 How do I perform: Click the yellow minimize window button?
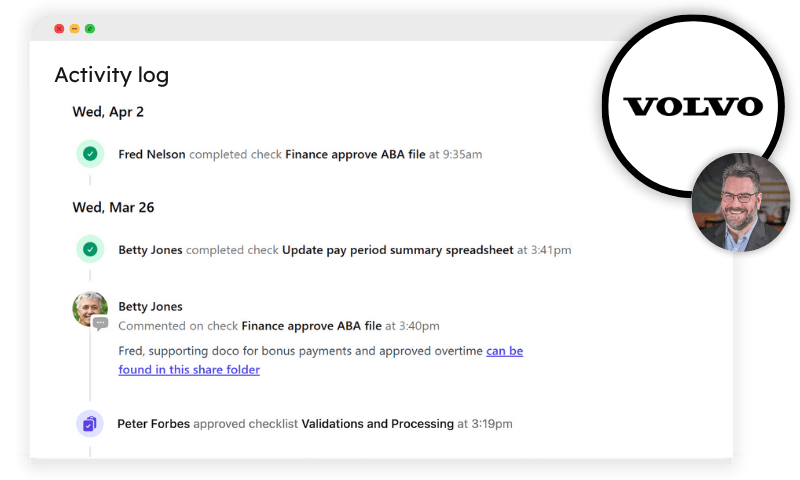click(74, 29)
